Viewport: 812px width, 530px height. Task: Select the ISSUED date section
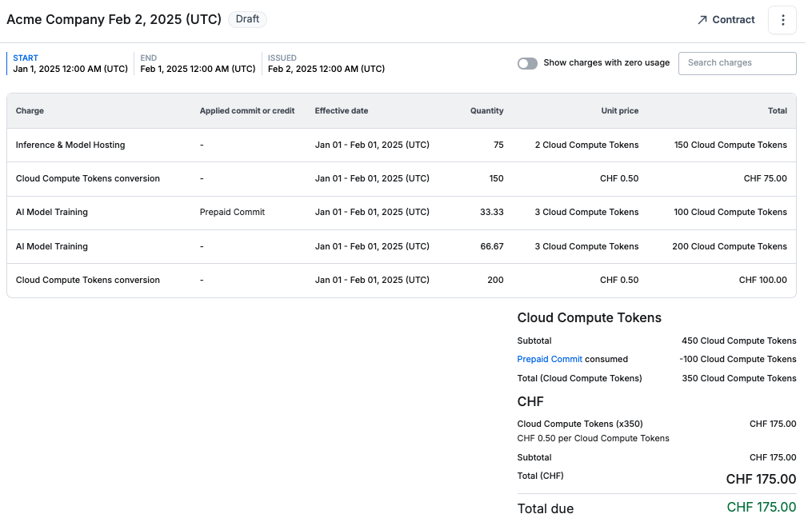pos(326,64)
